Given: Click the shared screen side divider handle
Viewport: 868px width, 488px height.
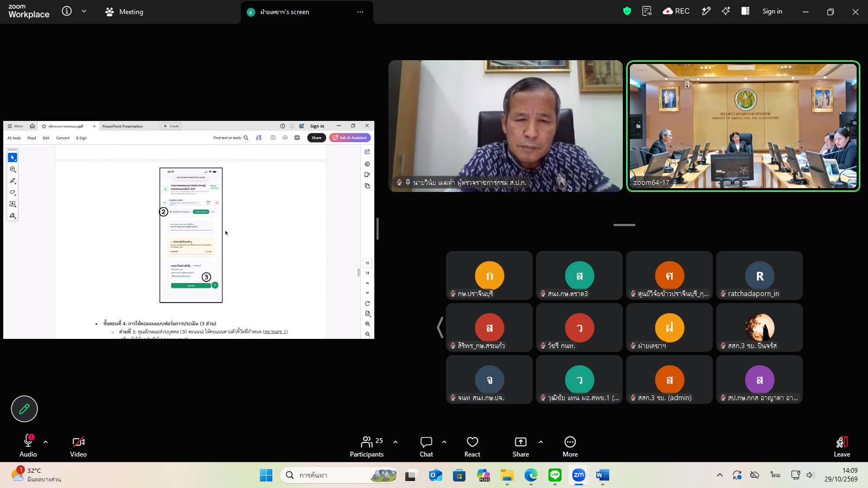Looking at the screenshot, I should [x=378, y=229].
